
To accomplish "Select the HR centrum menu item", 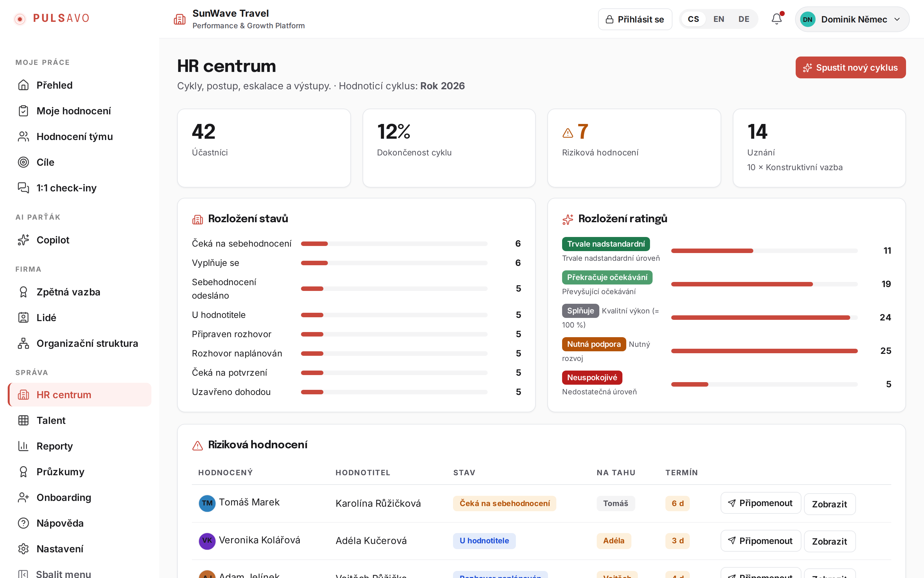I will pos(80,395).
